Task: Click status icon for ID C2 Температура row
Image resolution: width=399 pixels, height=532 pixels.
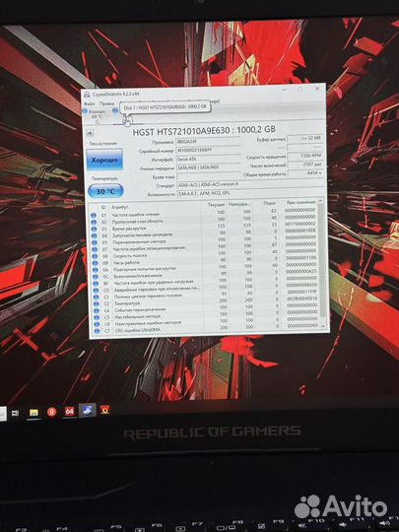Action: tap(96, 304)
